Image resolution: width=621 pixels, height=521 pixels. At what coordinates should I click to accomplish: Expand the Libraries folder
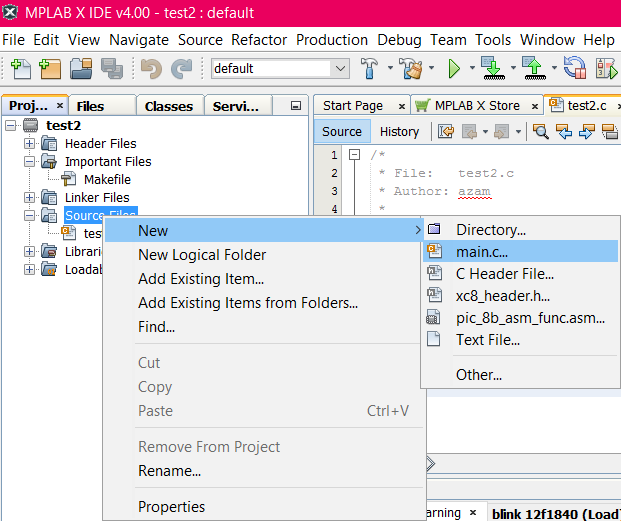click(29, 251)
